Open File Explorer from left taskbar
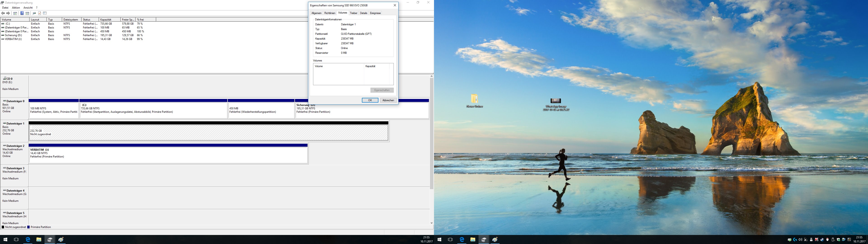Image resolution: width=868 pixels, height=244 pixels. 39,240
